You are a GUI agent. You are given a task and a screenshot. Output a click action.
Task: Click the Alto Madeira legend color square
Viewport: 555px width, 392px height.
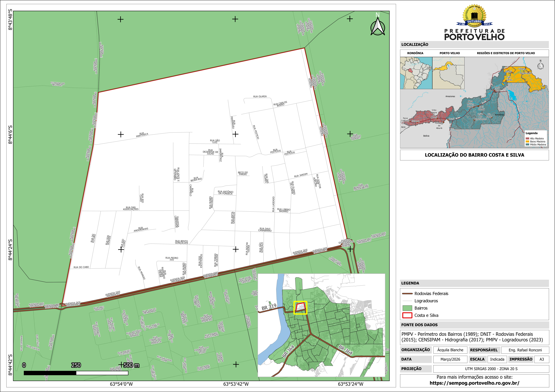coord(527,139)
